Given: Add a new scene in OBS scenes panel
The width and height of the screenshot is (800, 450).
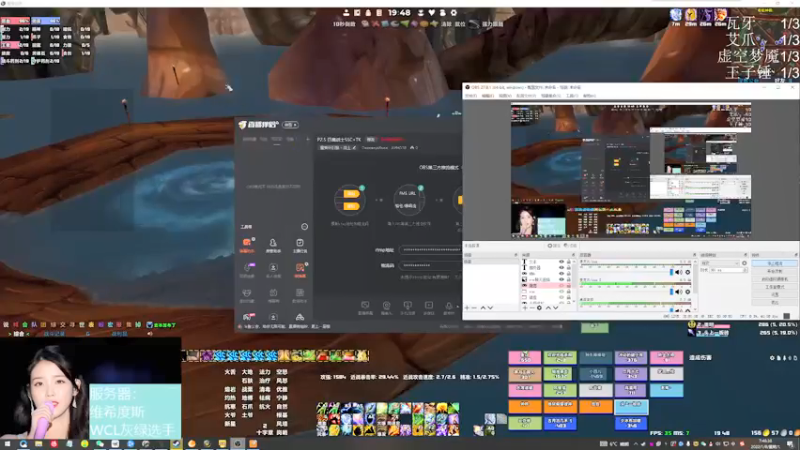Looking at the screenshot, I should (467, 308).
